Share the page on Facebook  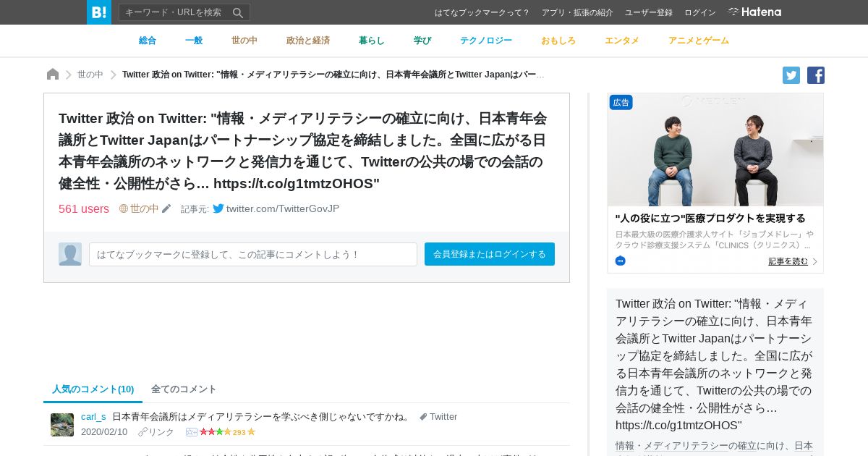[x=816, y=75]
